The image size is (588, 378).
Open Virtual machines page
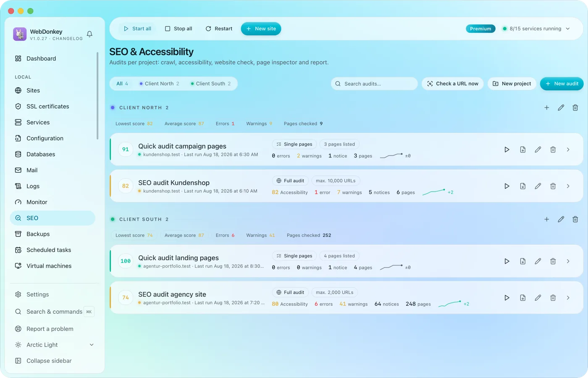(x=52, y=266)
